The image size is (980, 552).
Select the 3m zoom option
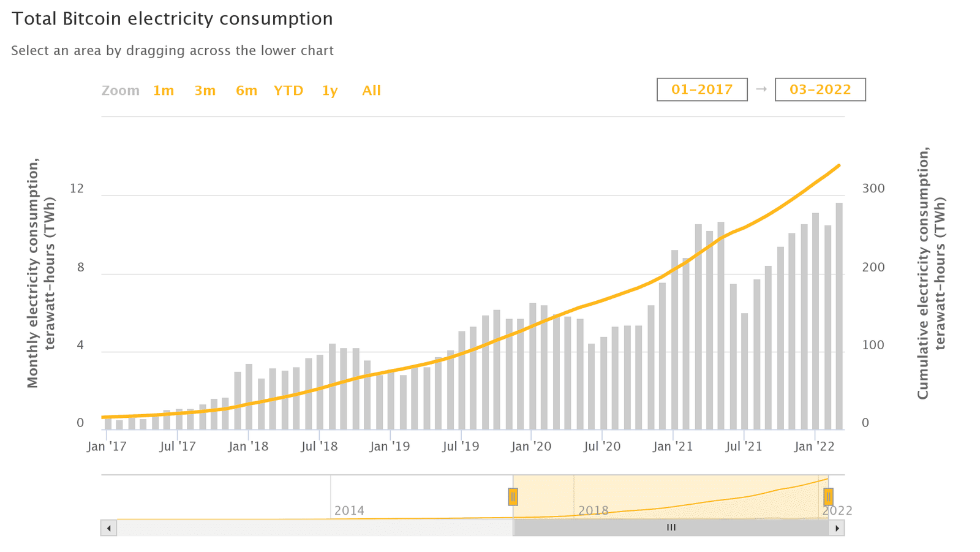tap(205, 90)
